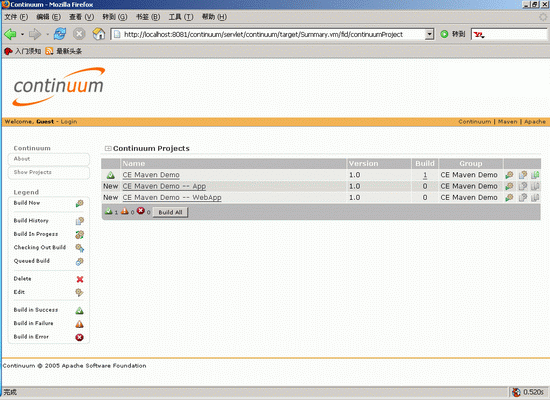Open working copy icon for CE Maven Demo row
The image size is (550, 400).
coord(535,175)
